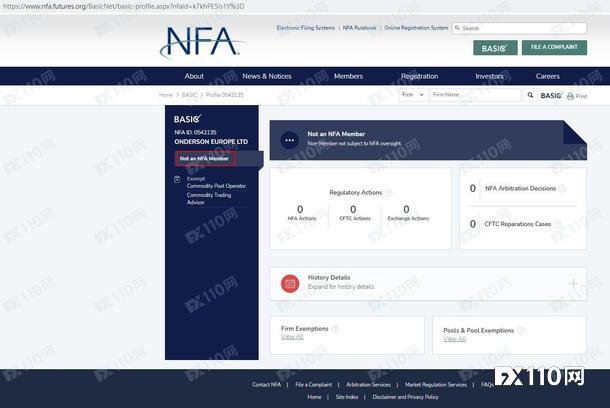Click the firm search magnifier icon

click(x=529, y=95)
